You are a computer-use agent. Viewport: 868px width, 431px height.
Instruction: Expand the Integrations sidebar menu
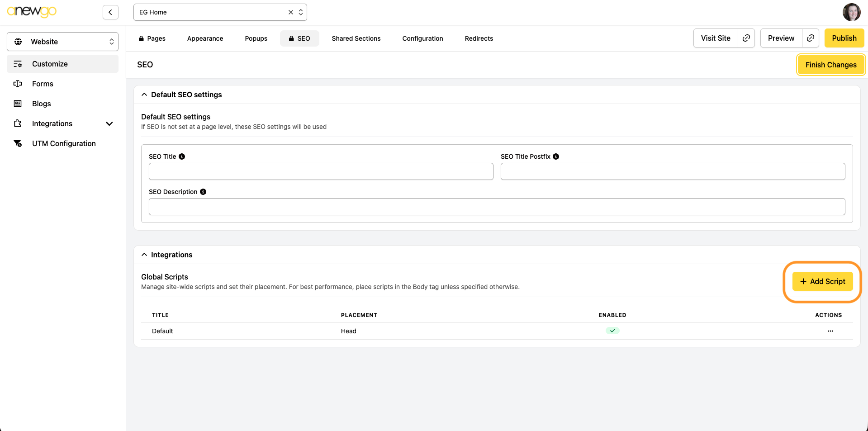click(x=109, y=123)
